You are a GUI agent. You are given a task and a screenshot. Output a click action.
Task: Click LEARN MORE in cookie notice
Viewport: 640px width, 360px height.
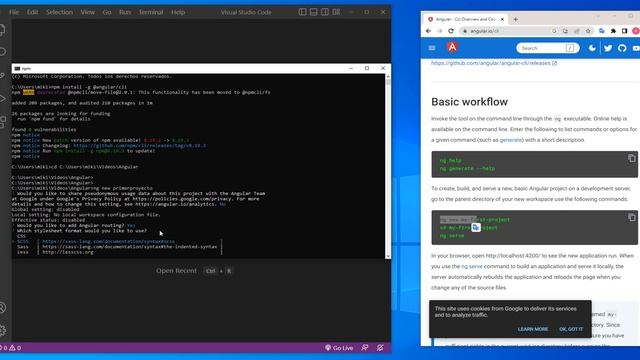click(x=533, y=329)
